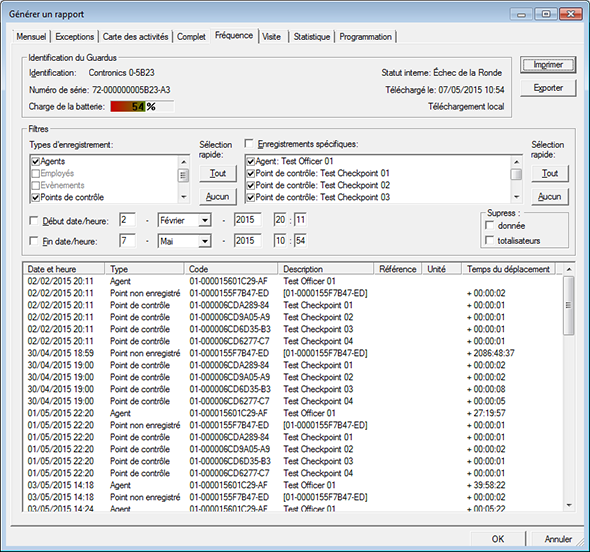Click the Imprimer button
Image resolution: width=590 pixels, height=552 pixels.
click(548, 65)
